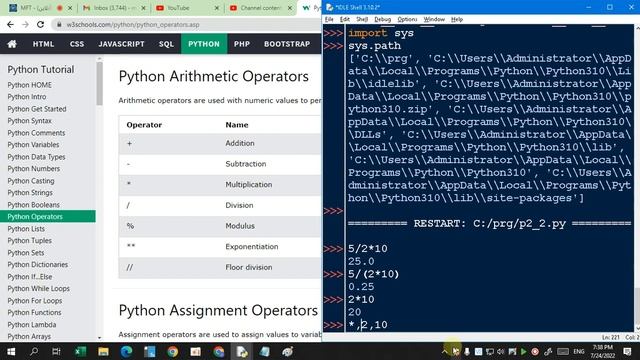Open the Shell menu in IDLE
The height and width of the screenshot is (360, 640).
[362, 19]
